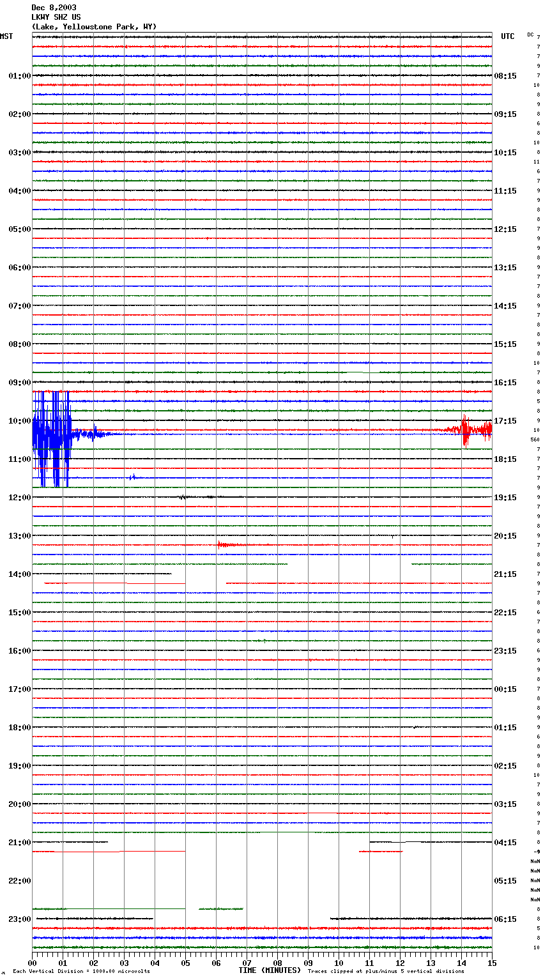Select the '16:00' MST hour label
The image size is (543, 980).
(20, 651)
